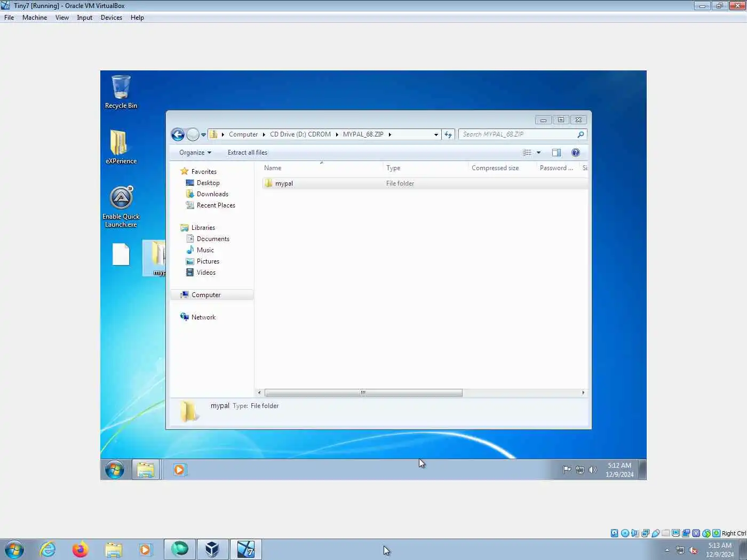Image resolution: width=747 pixels, height=560 pixels.
Task: Click the scrollbar's right arrow in the file list
Action: pos(583,393)
